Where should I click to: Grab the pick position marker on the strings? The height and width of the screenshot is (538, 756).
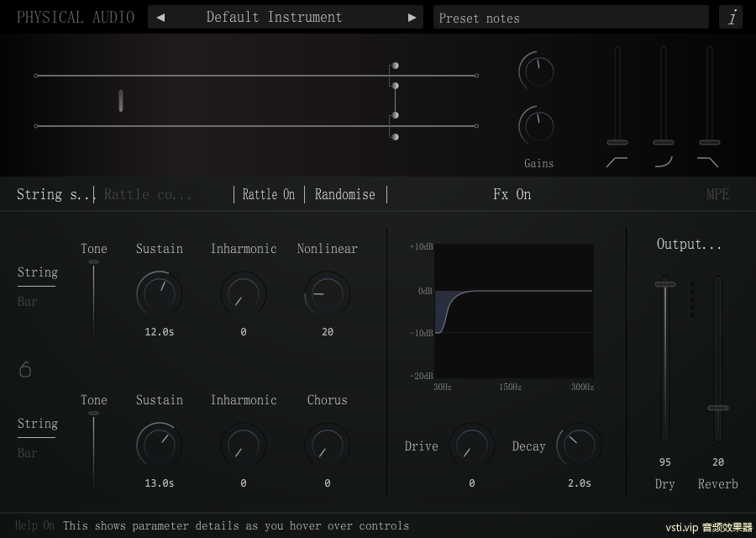(x=120, y=100)
